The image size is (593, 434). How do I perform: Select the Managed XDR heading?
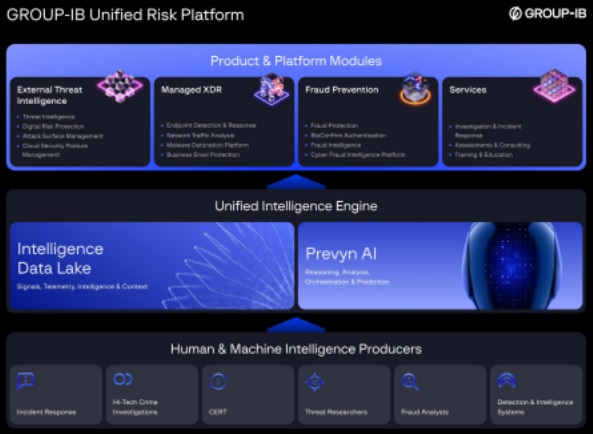click(191, 90)
